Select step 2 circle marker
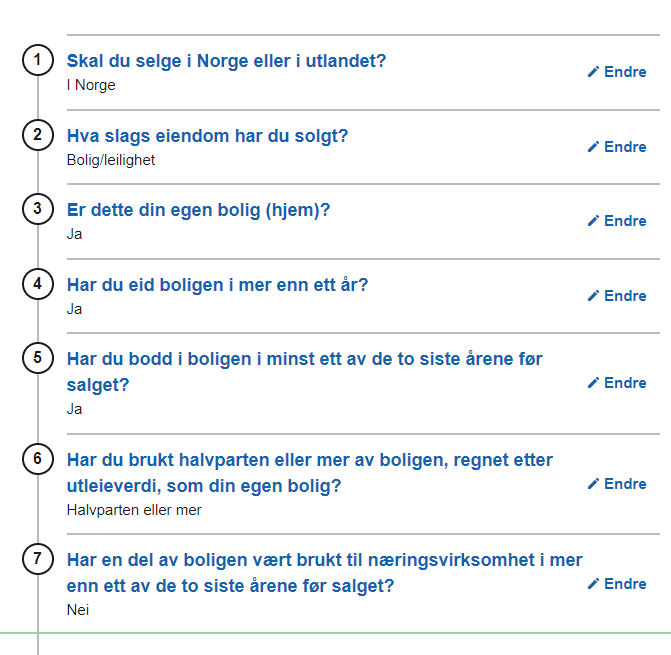This screenshot has height=655, width=671. (37, 135)
